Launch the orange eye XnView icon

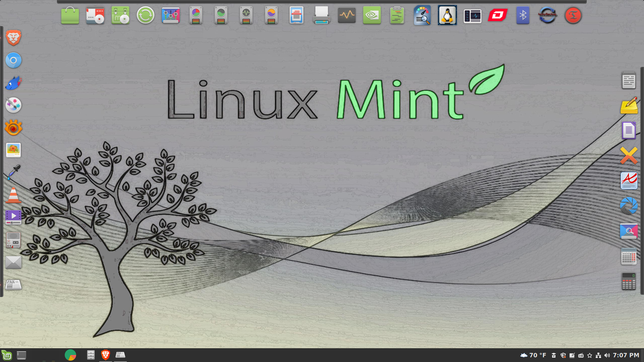pos(14,128)
